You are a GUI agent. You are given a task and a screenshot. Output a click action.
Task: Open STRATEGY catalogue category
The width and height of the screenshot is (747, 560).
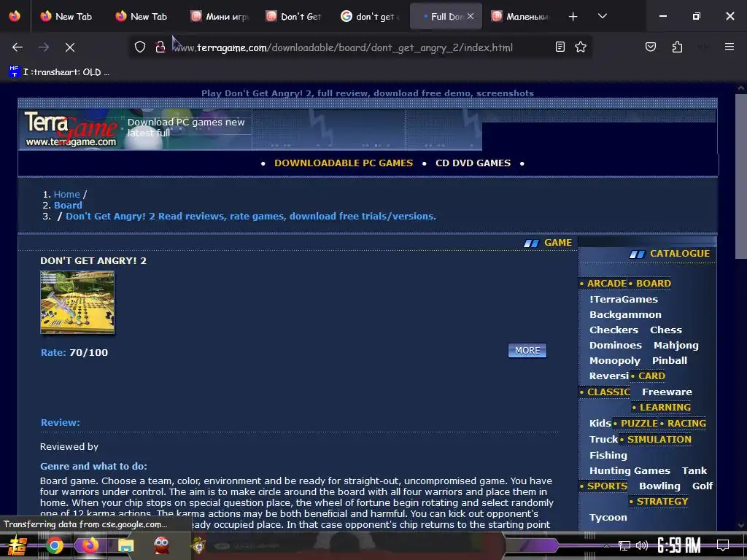click(662, 502)
